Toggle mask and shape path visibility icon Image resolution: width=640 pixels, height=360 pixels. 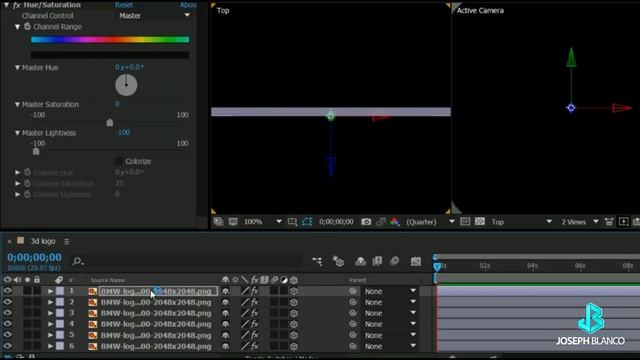coord(307,222)
